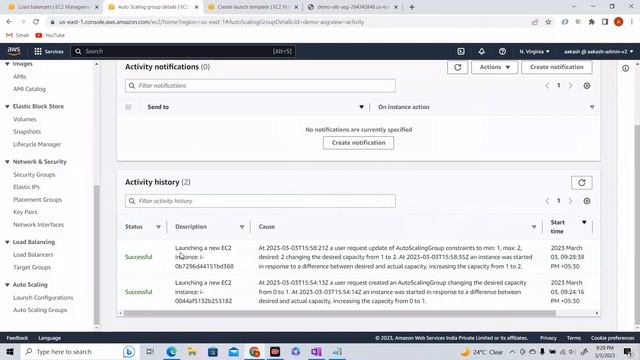Open Cookie preferences link
The height and width of the screenshot is (360, 640).
(x=612, y=338)
